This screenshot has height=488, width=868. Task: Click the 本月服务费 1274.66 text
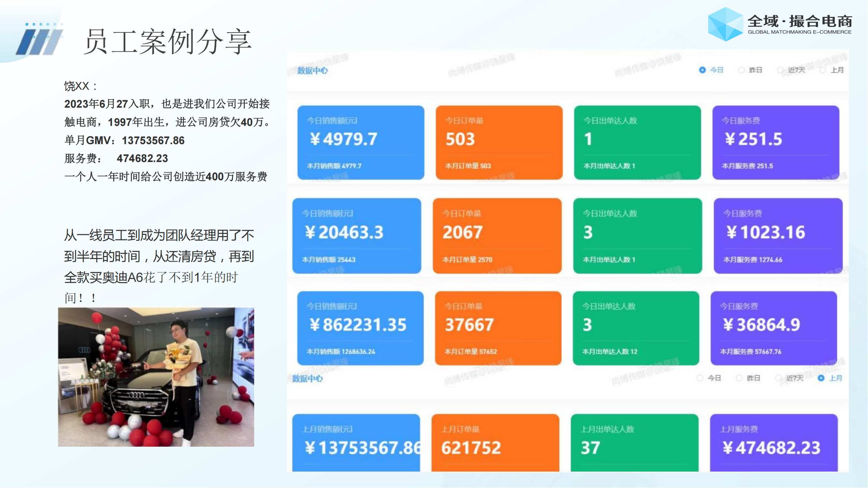(753, 260)
